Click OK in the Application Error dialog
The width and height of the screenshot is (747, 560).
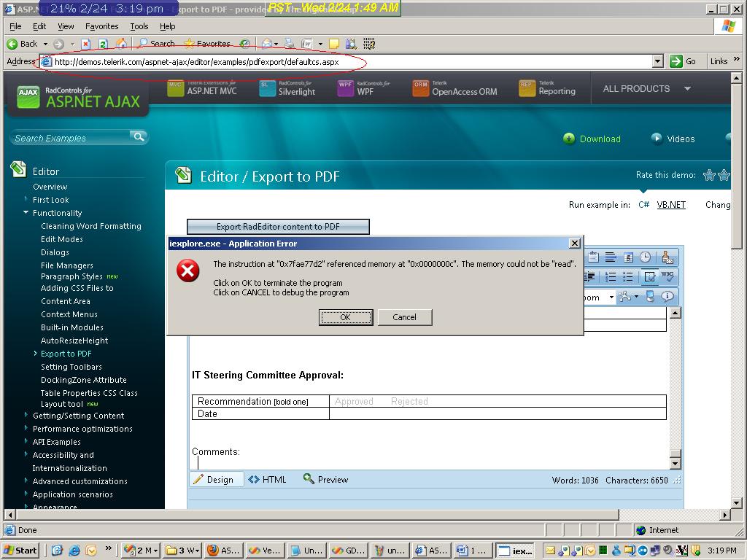point(345,317)
